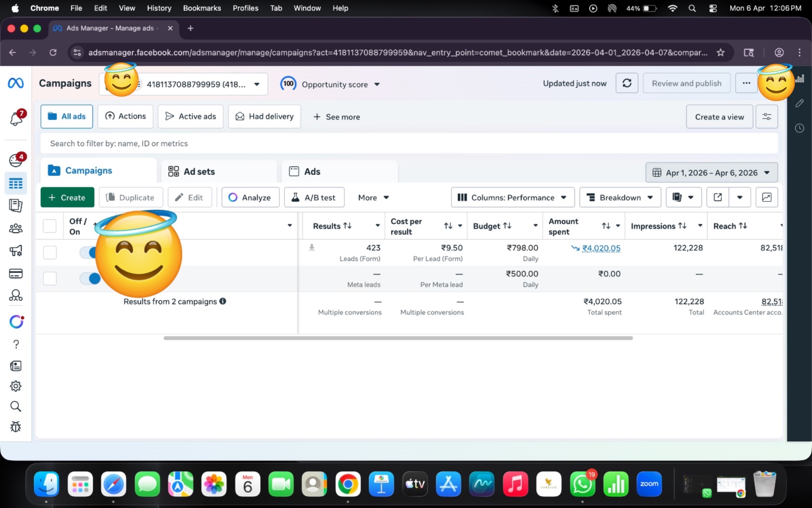The width and height of the screenshot is (812, 508).
Task: Open the date range picker dropdown
Action: tap(711, 173)
